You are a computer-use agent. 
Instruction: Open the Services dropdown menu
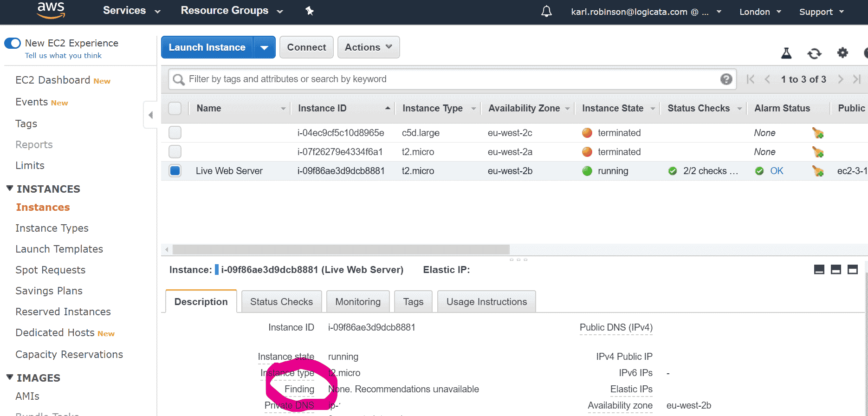pos(132,11)
